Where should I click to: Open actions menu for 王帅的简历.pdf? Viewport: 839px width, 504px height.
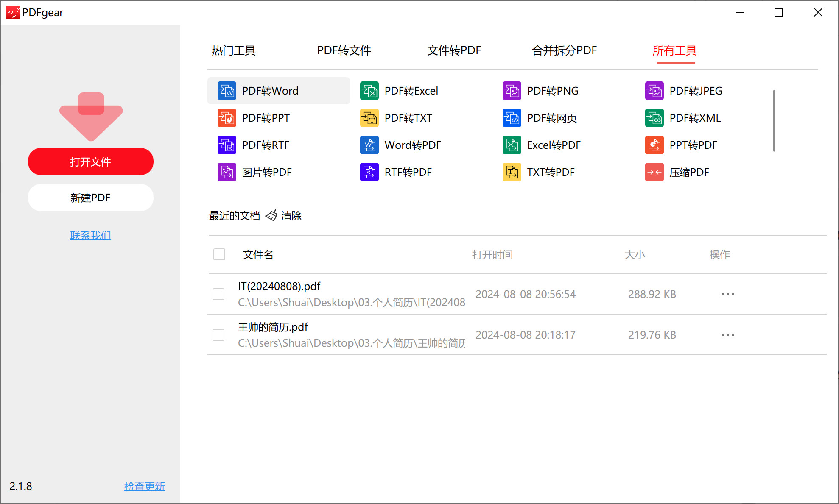727,334
